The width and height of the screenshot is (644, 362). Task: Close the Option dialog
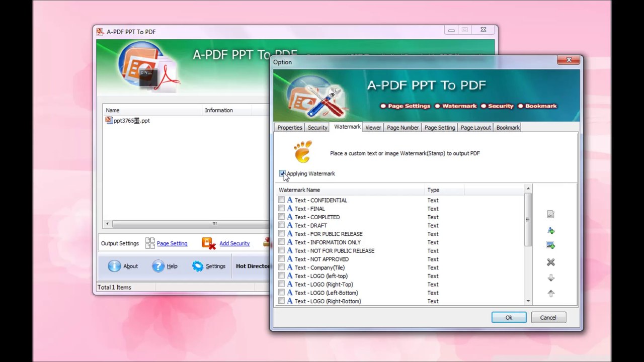pos(569,60)
